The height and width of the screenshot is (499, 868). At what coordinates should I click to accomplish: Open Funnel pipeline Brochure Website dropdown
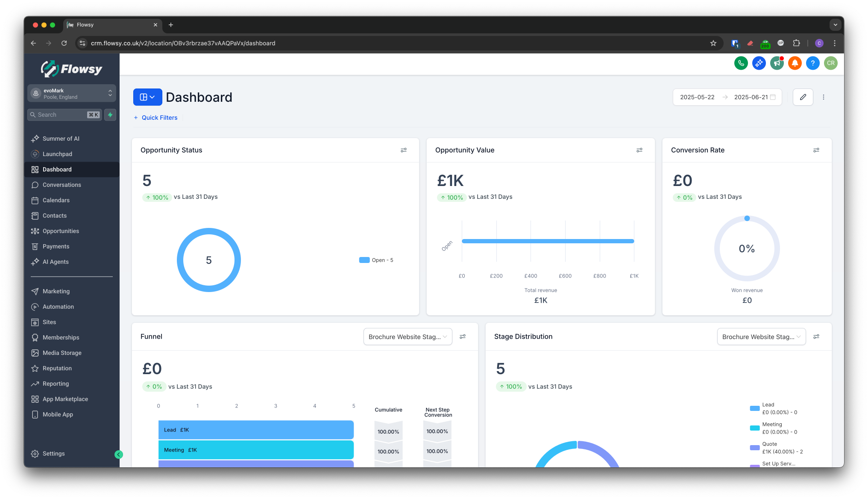coord(408,337)
